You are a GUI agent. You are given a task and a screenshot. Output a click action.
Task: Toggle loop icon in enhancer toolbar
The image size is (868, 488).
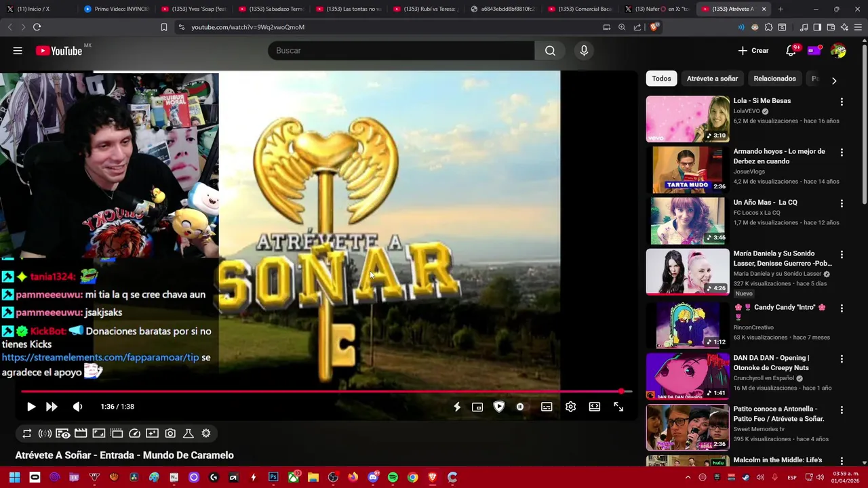pos(27,434)
